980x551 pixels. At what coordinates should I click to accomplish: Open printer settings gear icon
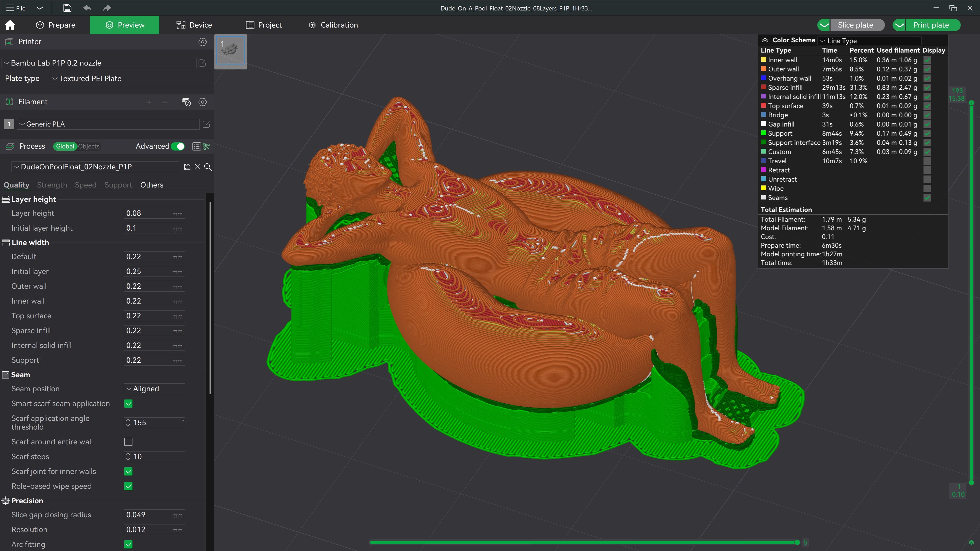point(202,42)
